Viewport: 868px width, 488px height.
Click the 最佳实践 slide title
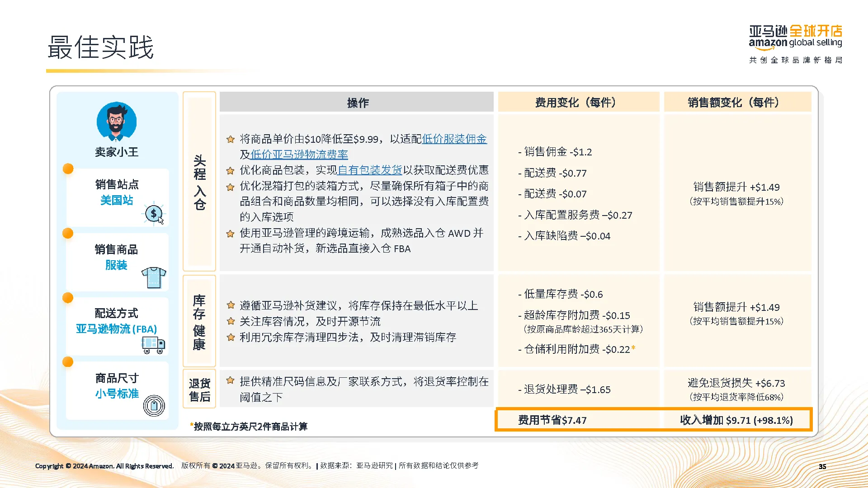pos(101,47)
